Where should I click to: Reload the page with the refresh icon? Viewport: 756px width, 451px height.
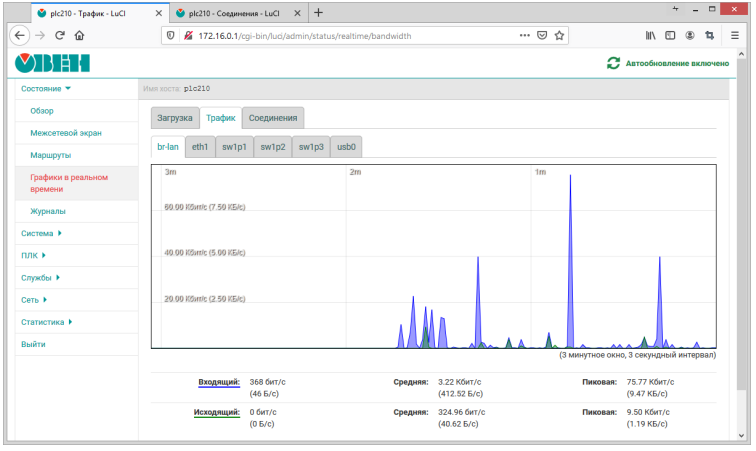(60, 35)
